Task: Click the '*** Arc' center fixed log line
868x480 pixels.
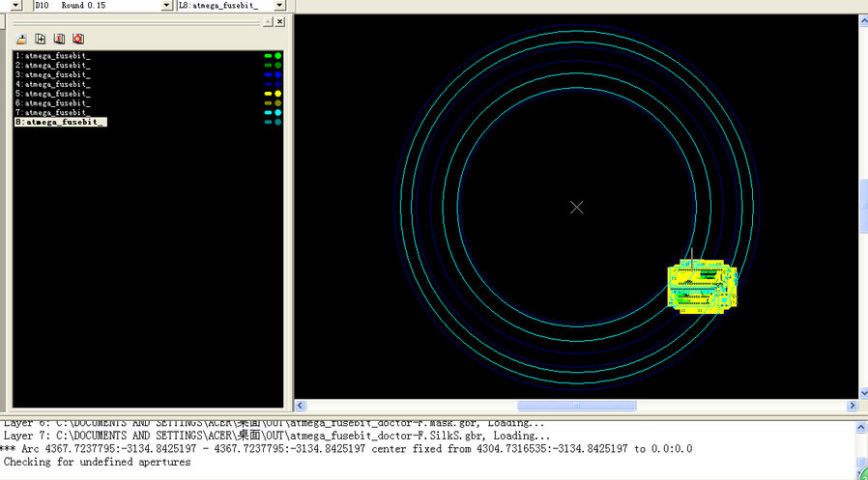Action: point(346,448)
